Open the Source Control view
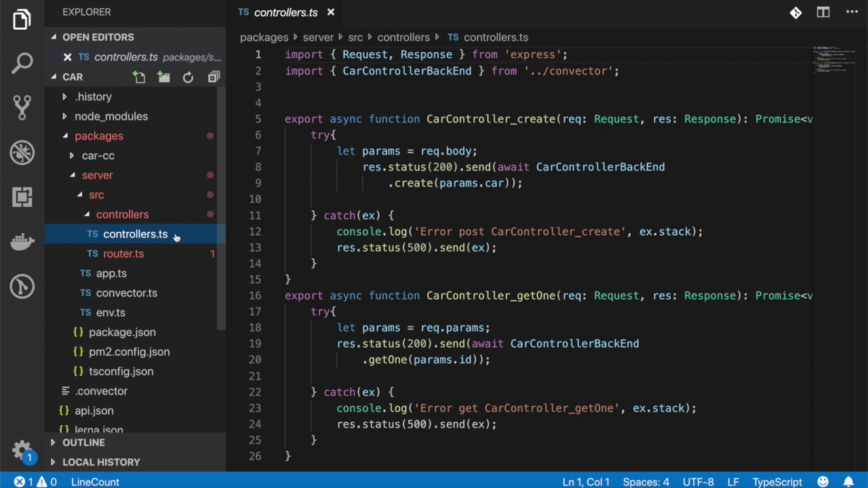868x488 pixels. click(22, 107)
